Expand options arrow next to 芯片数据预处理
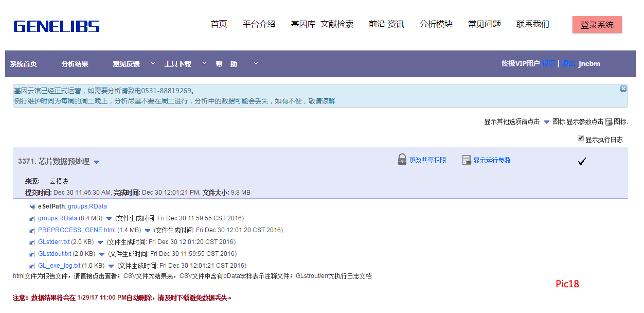This screenshot has height=313, width=644. tap(97, 162)
